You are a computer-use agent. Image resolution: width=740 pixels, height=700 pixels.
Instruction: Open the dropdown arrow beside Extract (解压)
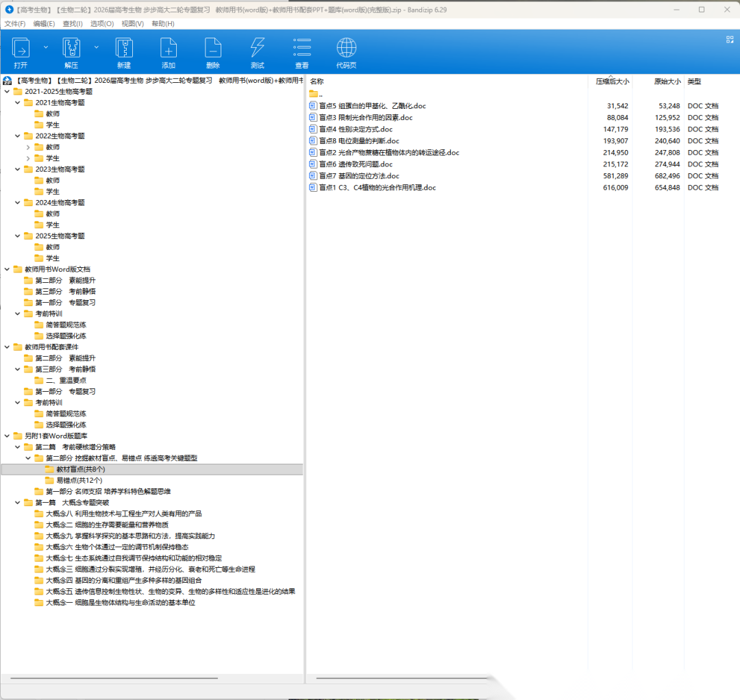[x=96, y=47]
